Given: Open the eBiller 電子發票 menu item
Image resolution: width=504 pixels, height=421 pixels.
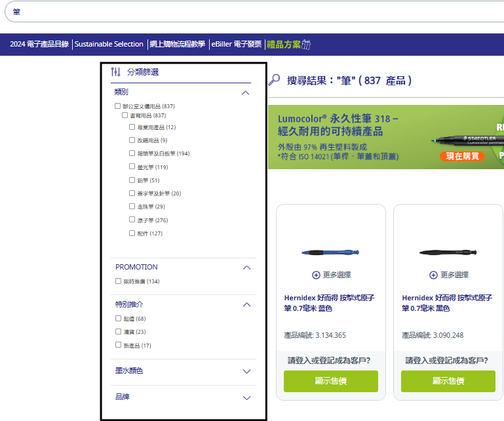Looking at the screenshot, I should coord(236,44).
